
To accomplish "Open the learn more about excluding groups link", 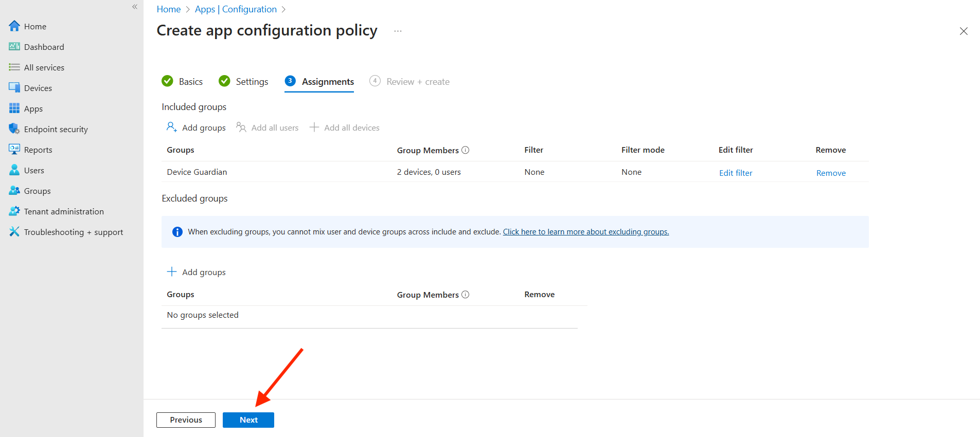I will point(585,232).
